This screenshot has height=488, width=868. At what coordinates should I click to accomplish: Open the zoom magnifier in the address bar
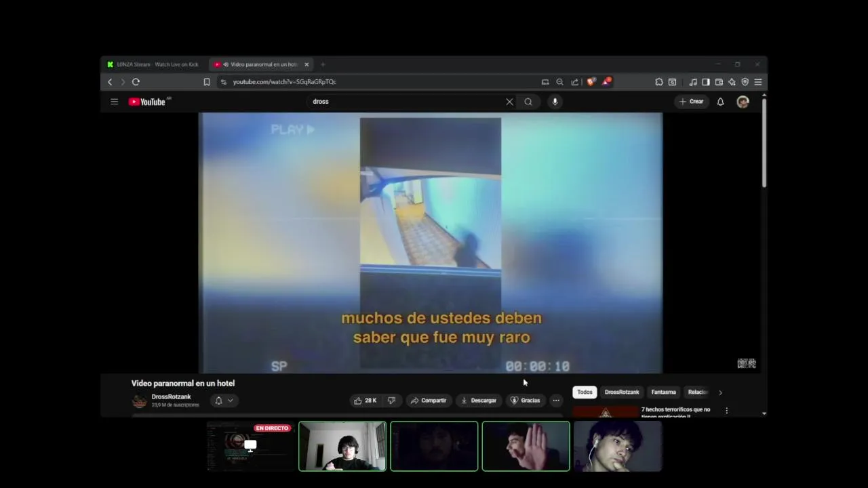point(559,82)
